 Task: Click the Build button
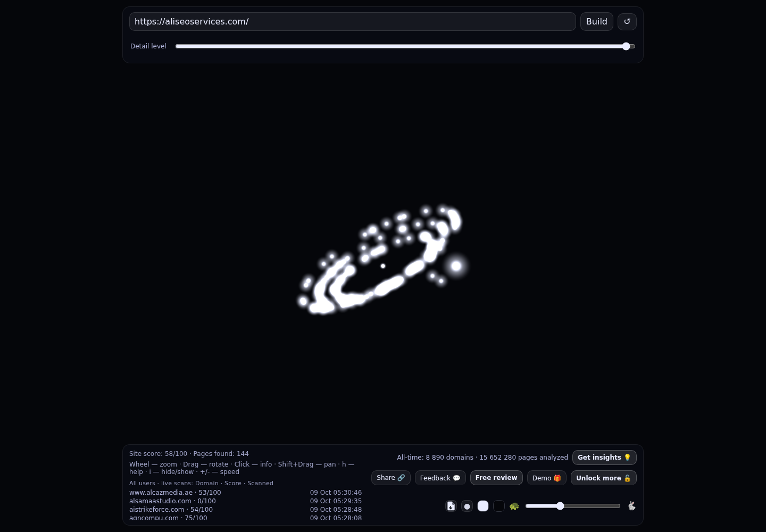597,22
